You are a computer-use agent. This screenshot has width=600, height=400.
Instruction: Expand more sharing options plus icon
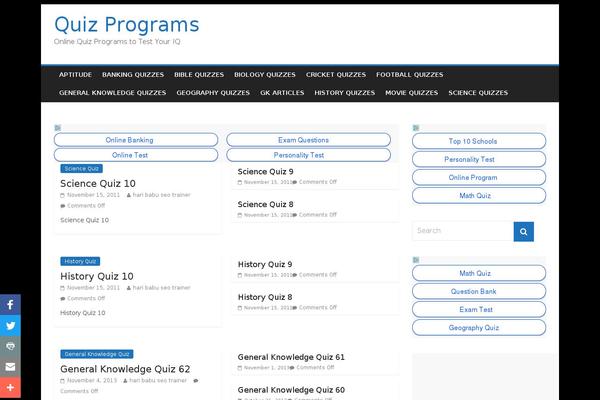click(10, 387)
